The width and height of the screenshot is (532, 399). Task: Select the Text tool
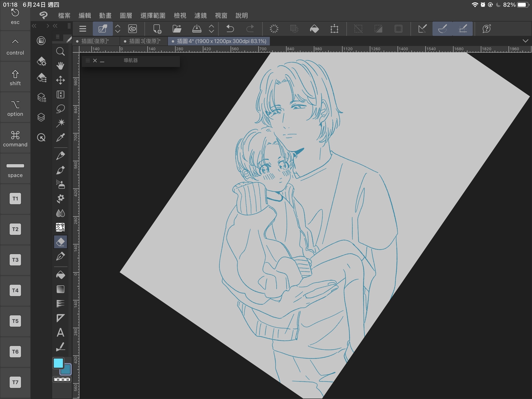tap(60, 332)
